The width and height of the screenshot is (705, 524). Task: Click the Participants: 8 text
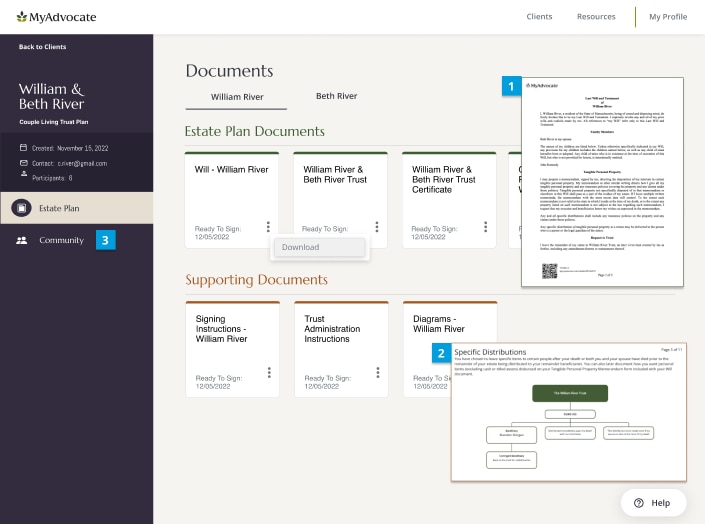(52, 178)
